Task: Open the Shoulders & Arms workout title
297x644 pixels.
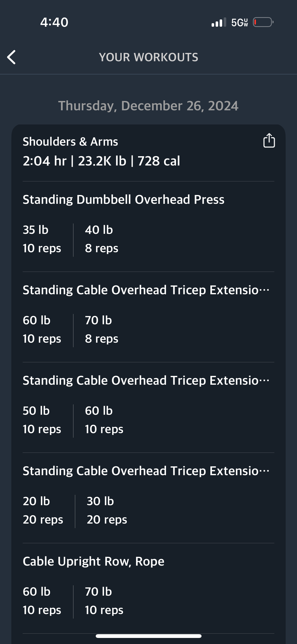Action: tap(70, 142)
